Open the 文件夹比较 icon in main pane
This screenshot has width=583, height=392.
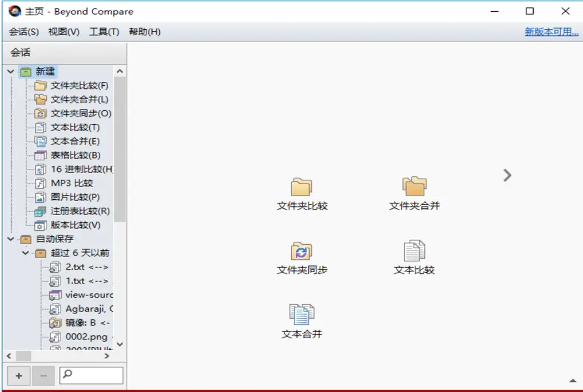tap(302, 194)
